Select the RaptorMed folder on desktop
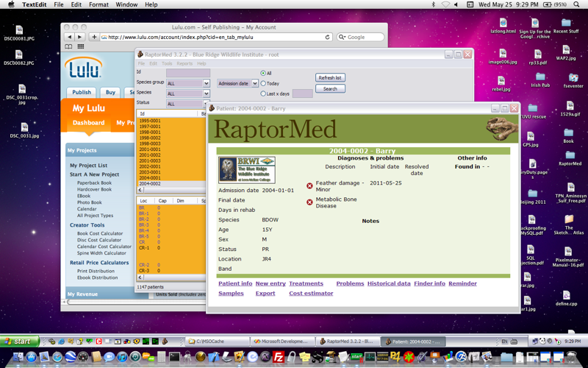This screenshot has height=368, width=588. (x=570, y=158)
